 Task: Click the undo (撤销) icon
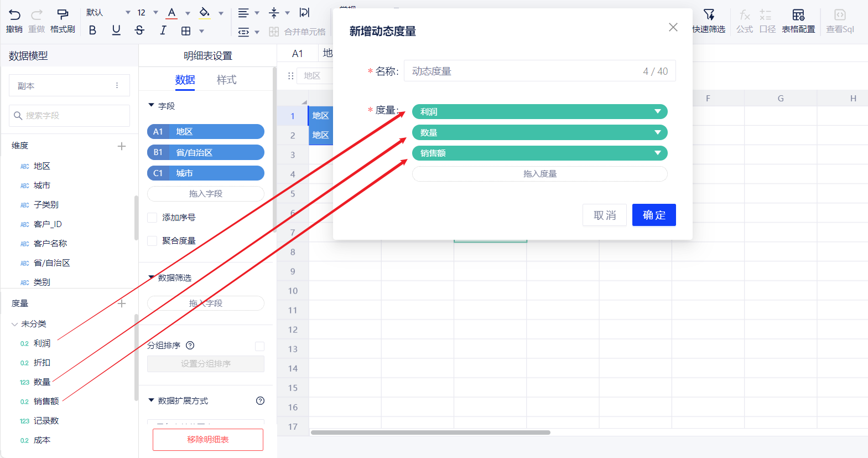click(14, 15)
